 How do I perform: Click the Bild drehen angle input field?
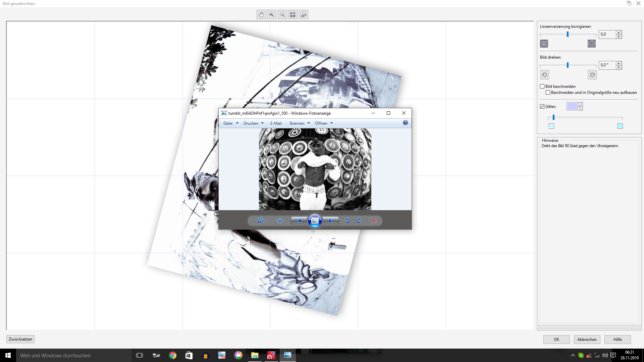coord(607,65)
